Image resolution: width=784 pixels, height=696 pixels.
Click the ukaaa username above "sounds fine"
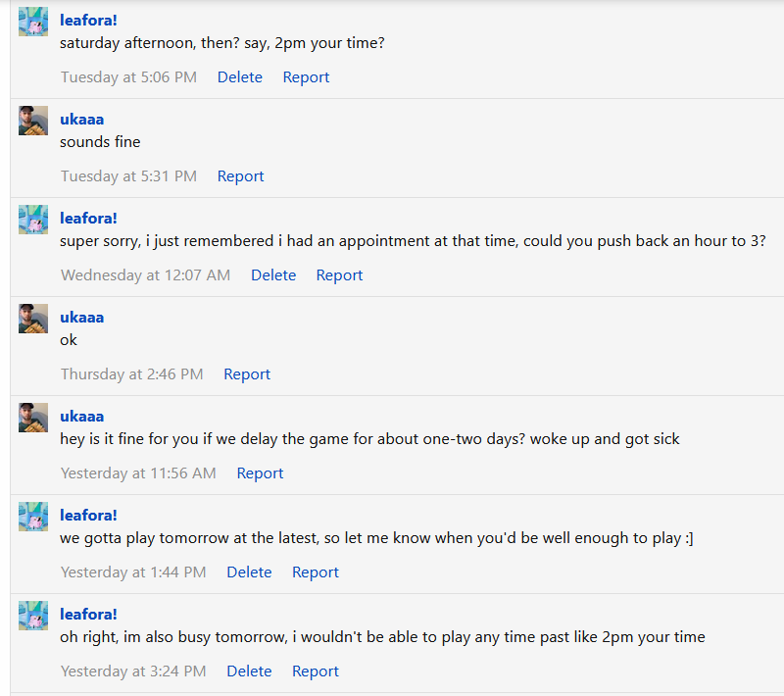(x=81, y=119)
